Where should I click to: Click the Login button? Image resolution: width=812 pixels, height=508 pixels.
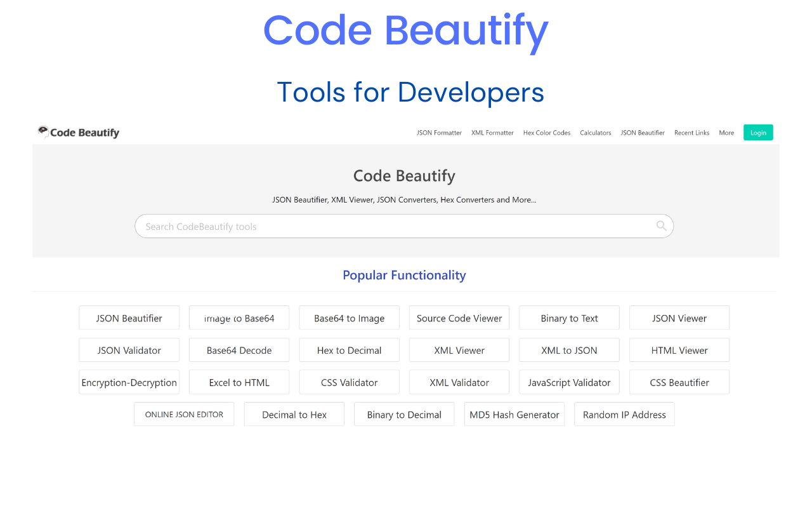(x=758, y=132)
